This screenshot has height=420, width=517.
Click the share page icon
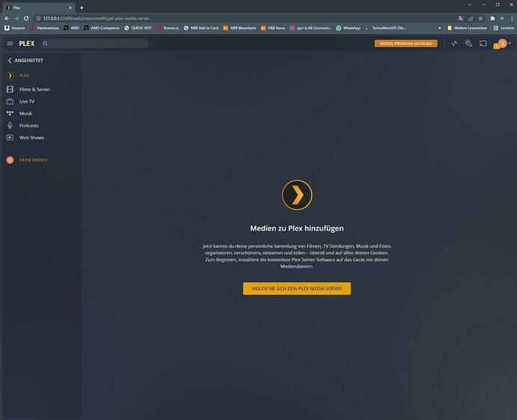pyautogui.click(x=471, y=19)
